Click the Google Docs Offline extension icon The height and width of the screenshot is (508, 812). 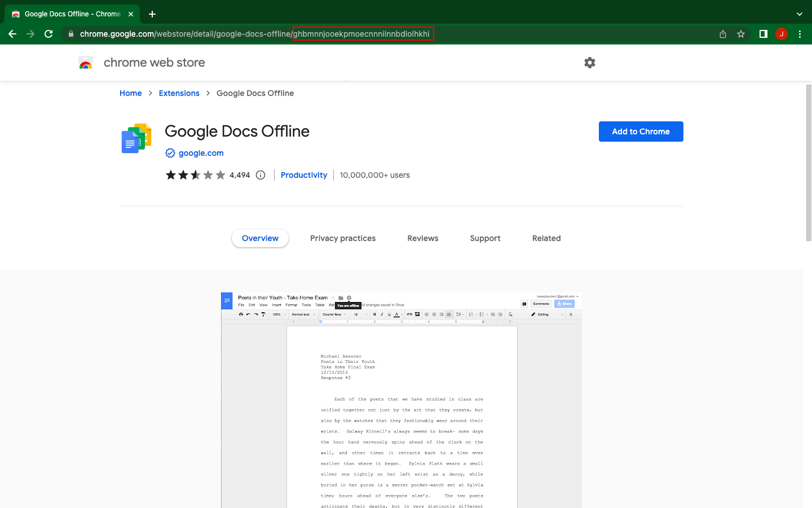[136, 138]
